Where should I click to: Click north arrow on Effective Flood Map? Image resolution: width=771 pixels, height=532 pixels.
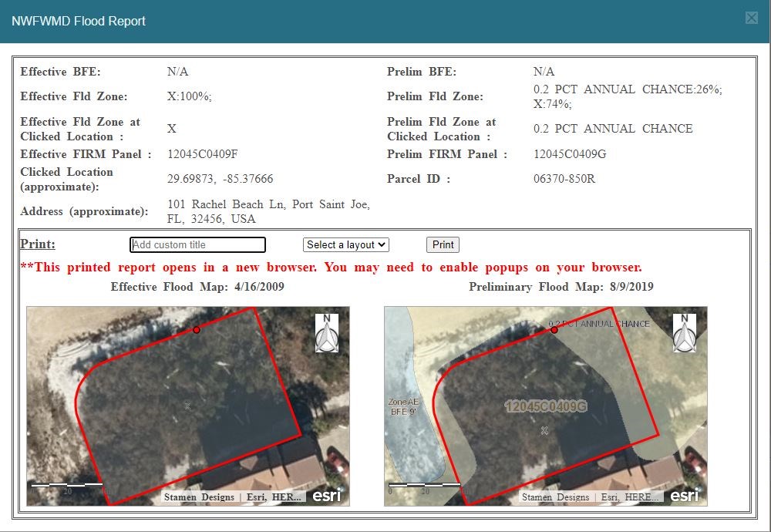coord(327,333)
